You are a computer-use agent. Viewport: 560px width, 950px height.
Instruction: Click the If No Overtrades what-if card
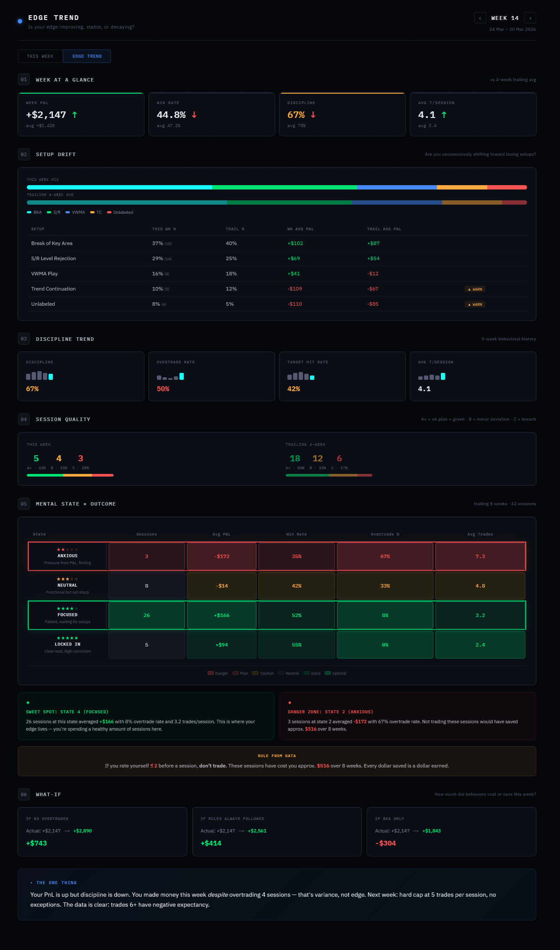click(x=102, y=832)
